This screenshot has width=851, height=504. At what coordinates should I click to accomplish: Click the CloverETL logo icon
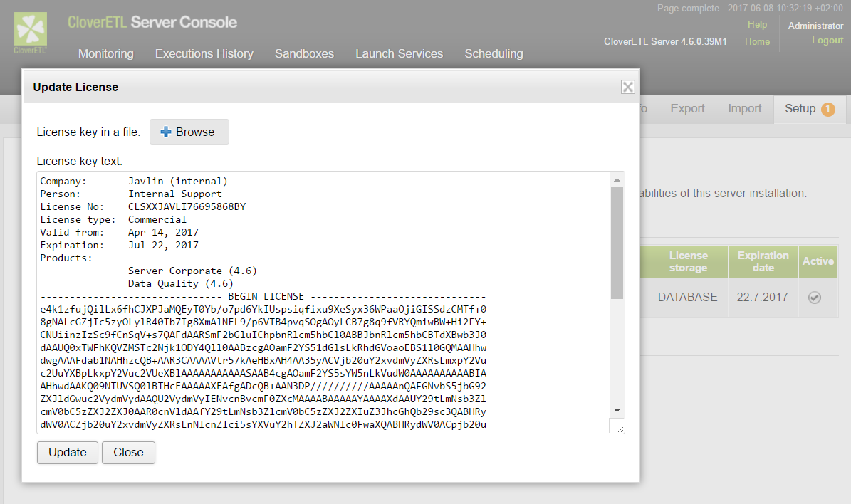(x=31, y=33)
